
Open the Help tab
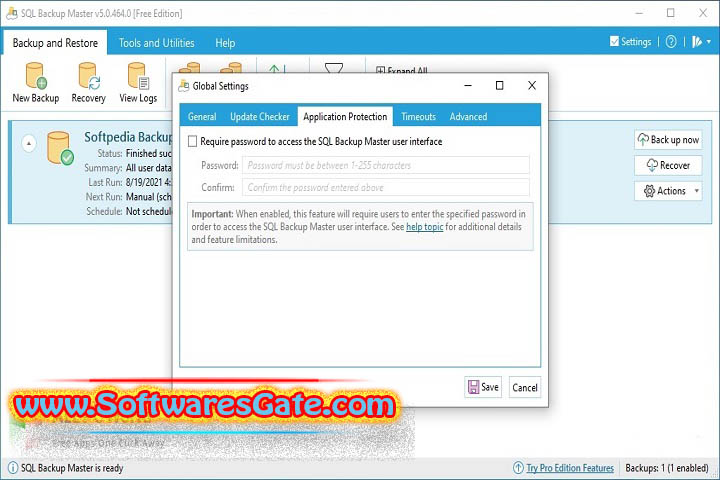coord(225,43)
